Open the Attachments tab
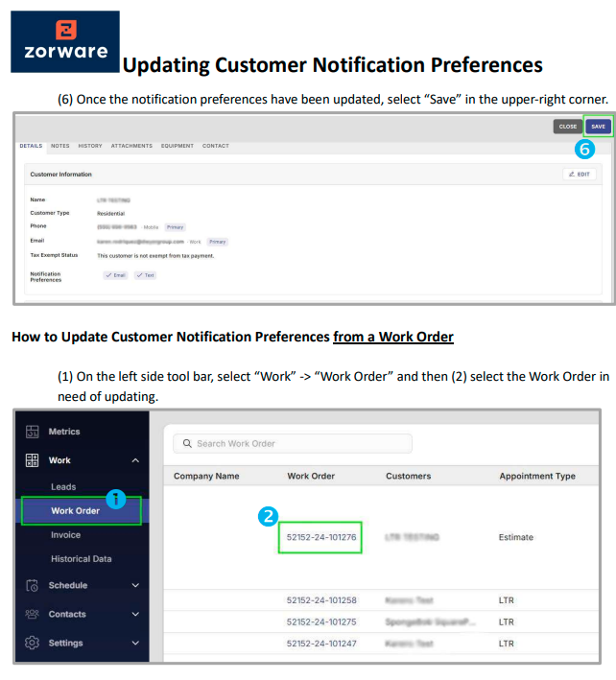Screen dimensions: 616x680 click(x=131, y=146)
